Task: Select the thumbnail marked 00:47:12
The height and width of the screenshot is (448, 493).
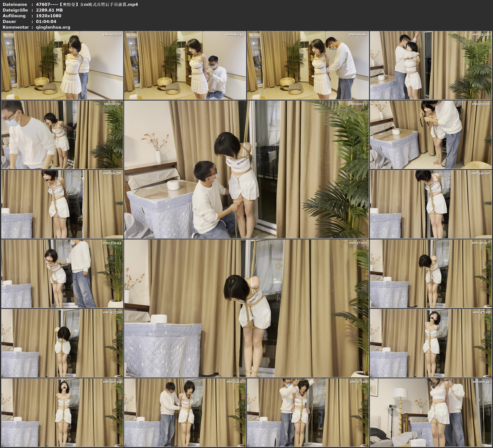Action: 431,343
